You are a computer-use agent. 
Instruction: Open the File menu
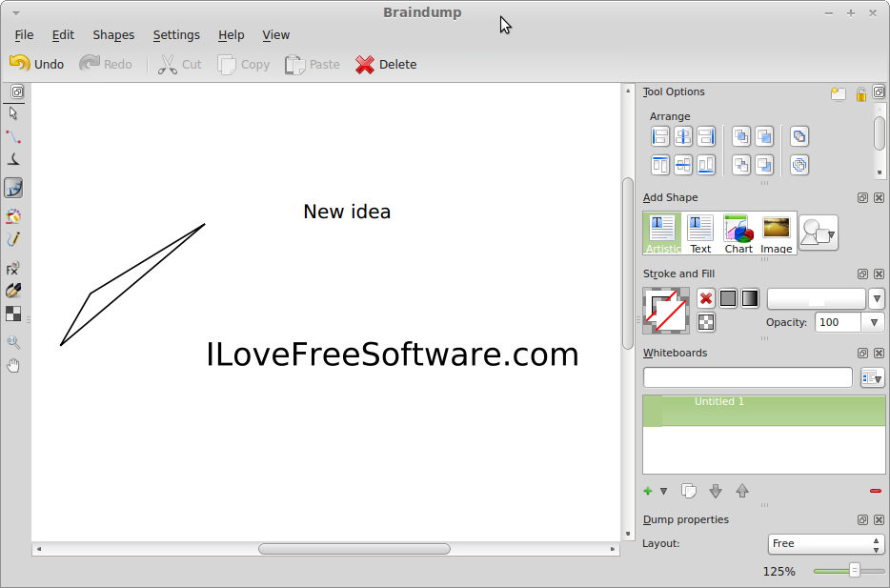click(24, 35)
